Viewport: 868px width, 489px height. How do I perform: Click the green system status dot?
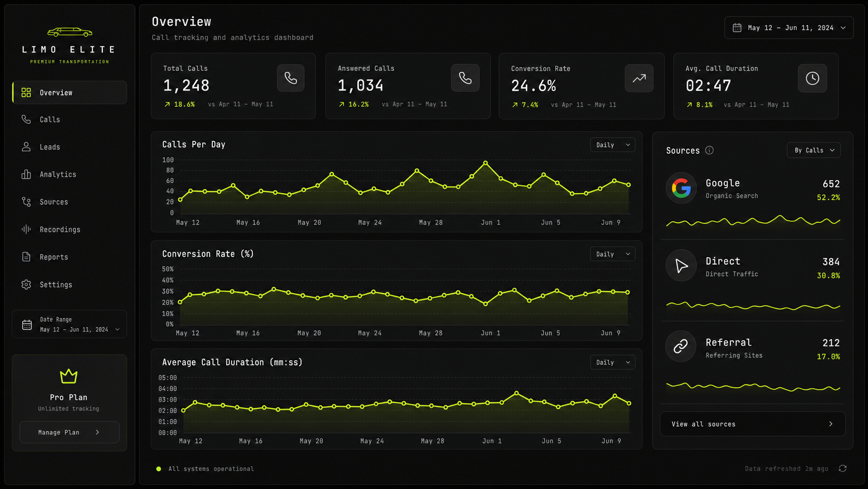pyautogui.click(x=158, y=469)
